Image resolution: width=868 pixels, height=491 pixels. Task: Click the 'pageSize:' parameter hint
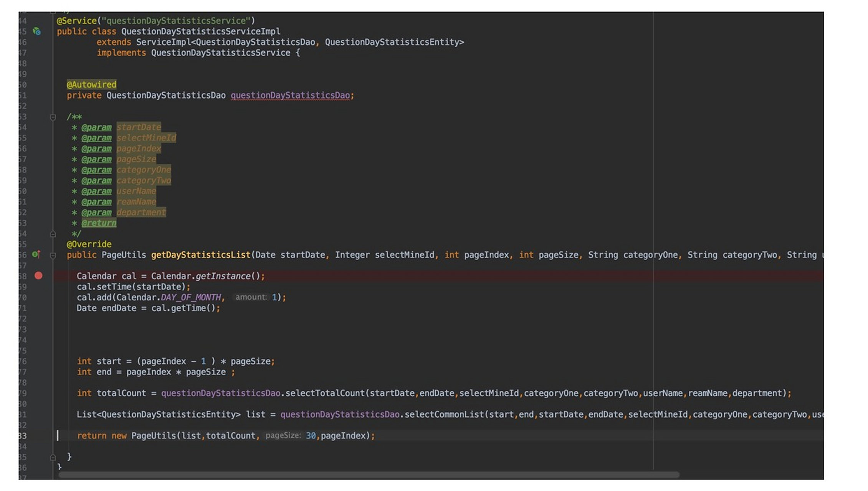[283, 435]
